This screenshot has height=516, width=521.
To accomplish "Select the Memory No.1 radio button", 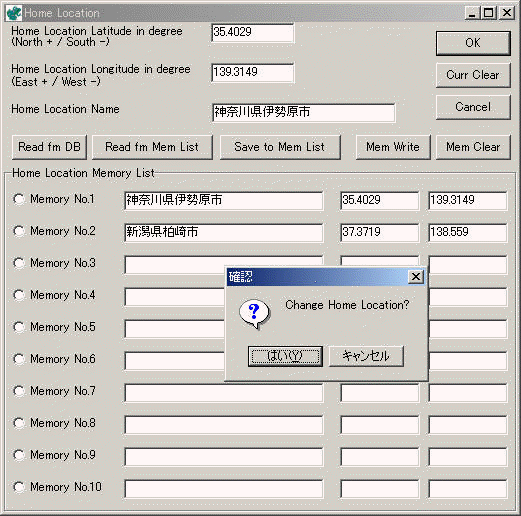I will 19,199.
